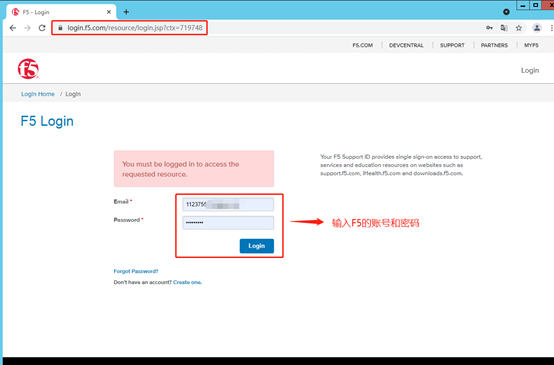Click the blue Login button
Screen dimensions: 554x365
257,246
